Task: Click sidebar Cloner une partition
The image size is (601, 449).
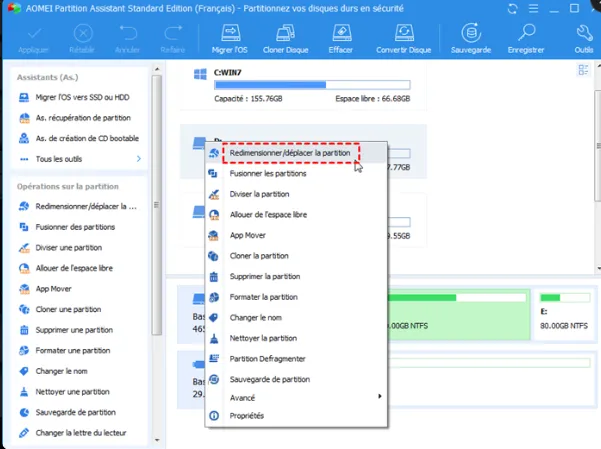Action: point(60,309)
